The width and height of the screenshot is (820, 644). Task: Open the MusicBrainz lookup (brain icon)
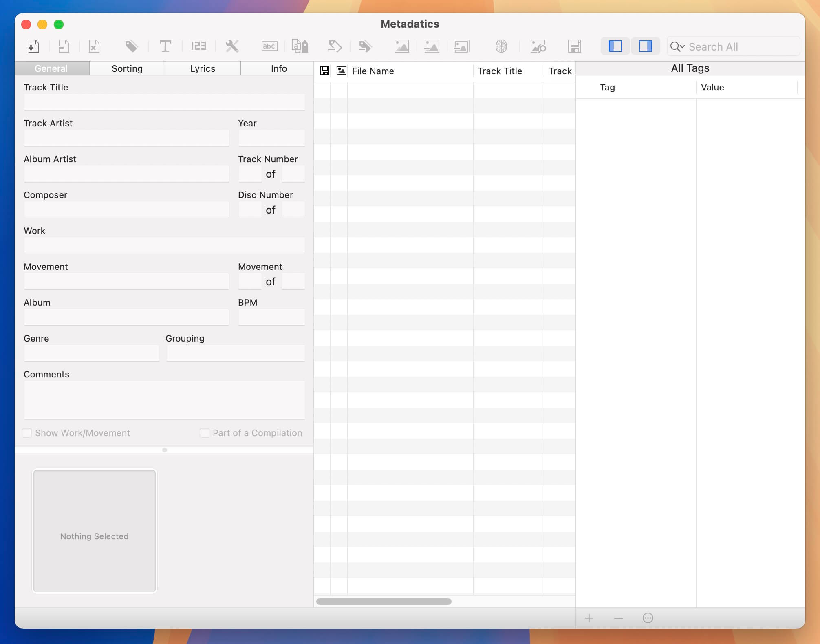point(501,46)
